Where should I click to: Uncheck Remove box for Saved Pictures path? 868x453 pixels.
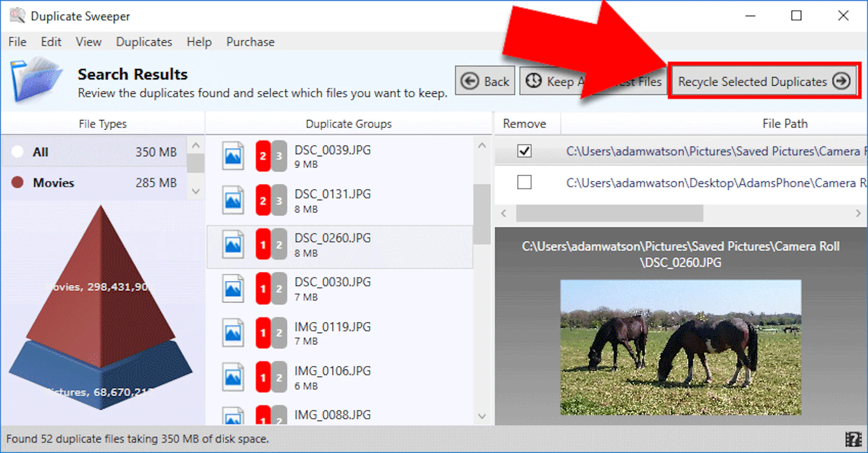[524, 151]
